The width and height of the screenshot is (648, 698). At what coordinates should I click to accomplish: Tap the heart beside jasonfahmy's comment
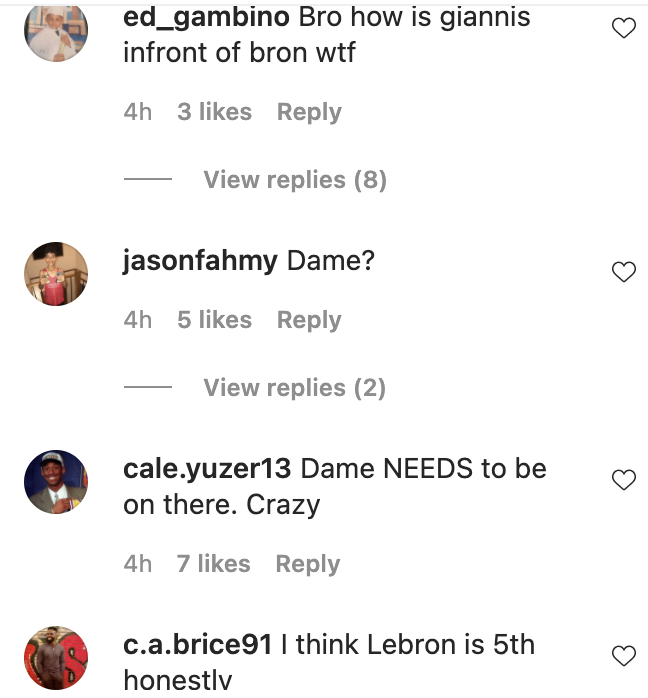(x=623, y=271)
